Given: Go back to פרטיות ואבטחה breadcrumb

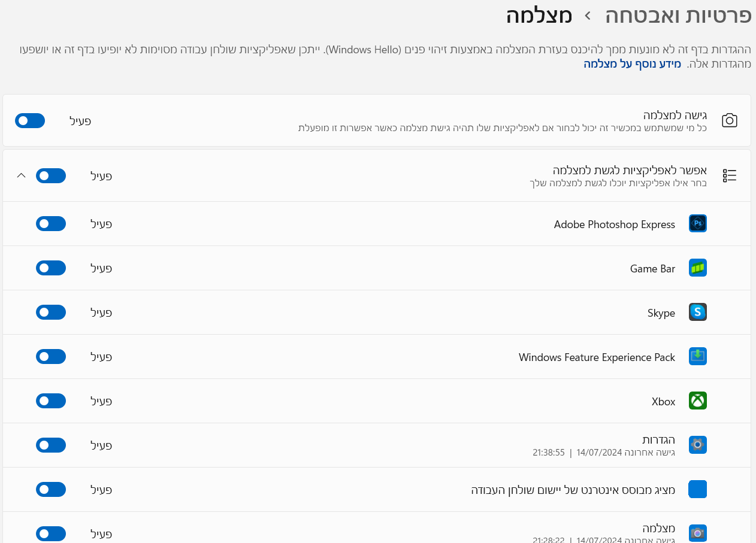Looking at the screenshot, I should pos(678,16).
